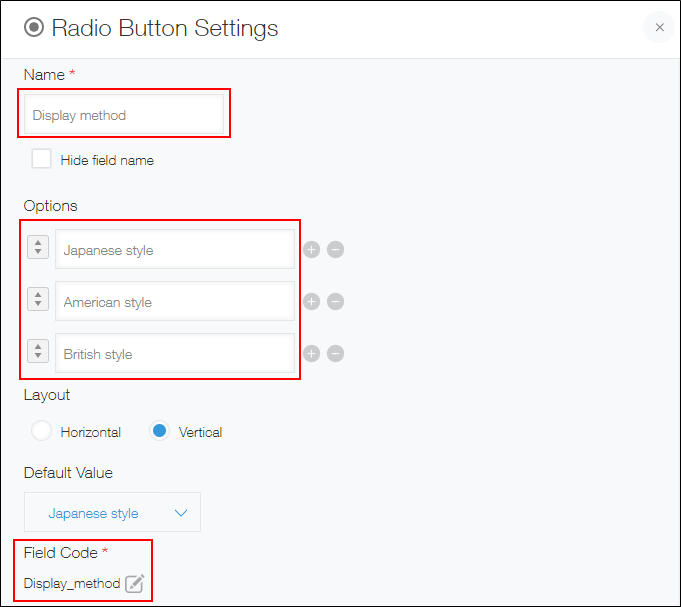Remove the British style option

coord(336,353)
